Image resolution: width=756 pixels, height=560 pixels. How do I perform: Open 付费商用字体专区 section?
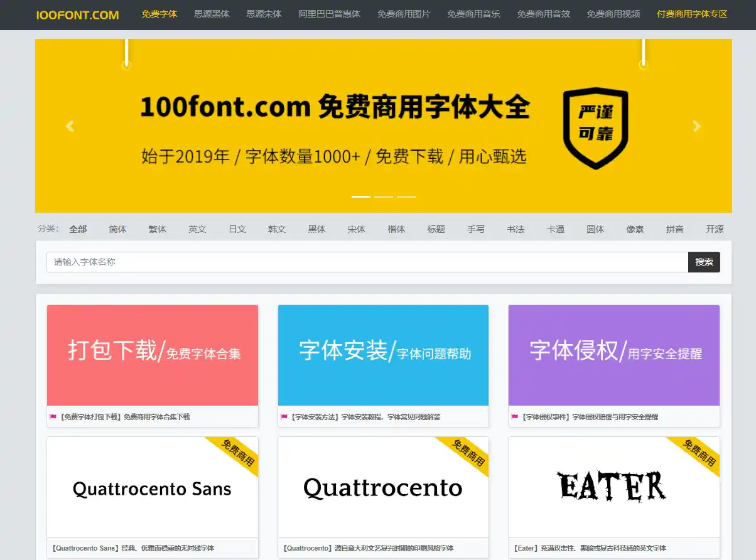(x=692, y=14)
